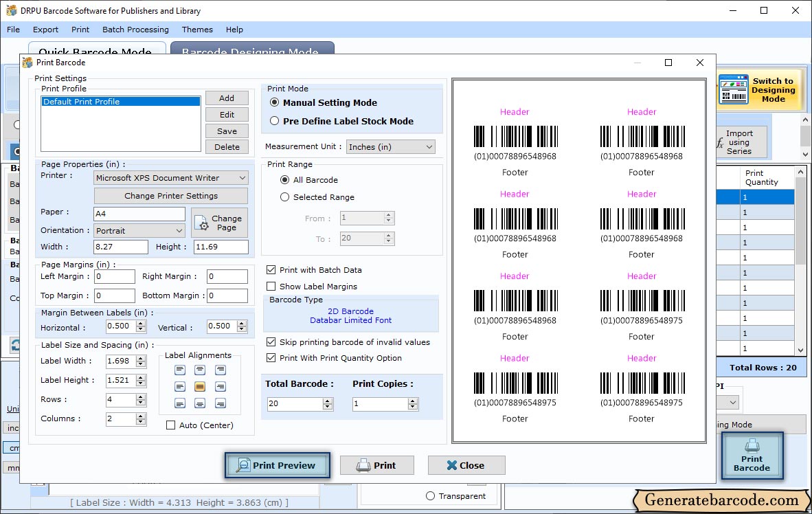Decrease Columns count with down arrow
The height and width of the screenshot is (514, 812).
click(x=140, y=422)
